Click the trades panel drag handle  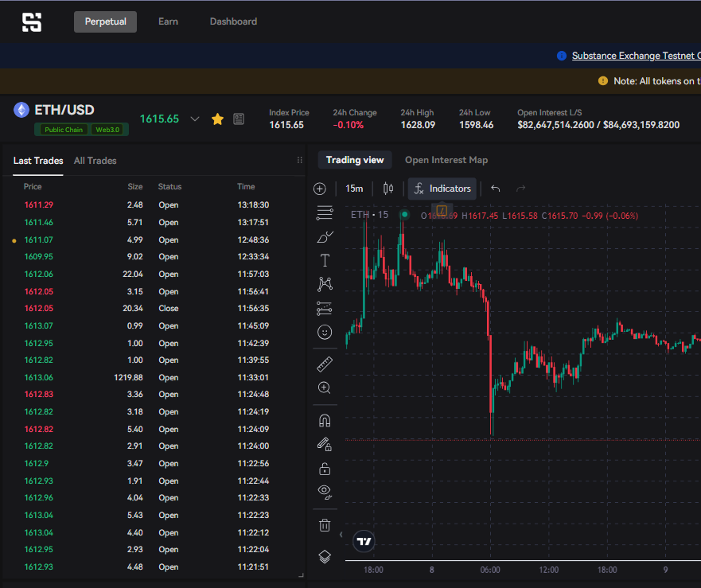coord(299,160)
